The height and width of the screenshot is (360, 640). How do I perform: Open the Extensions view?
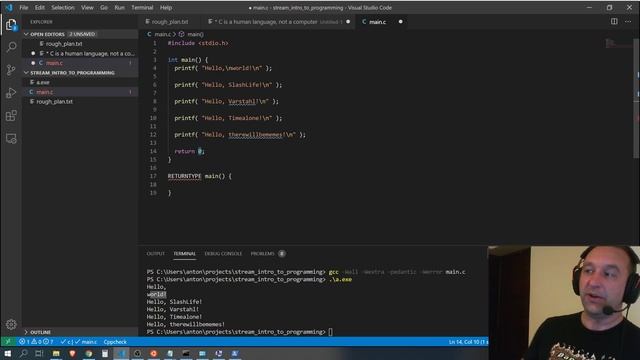point(11,116)
